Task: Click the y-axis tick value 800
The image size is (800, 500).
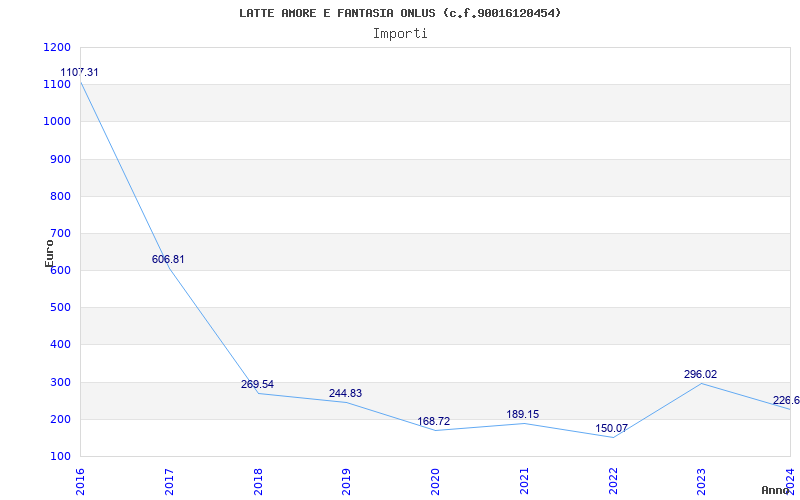Action: pos(61,196)
